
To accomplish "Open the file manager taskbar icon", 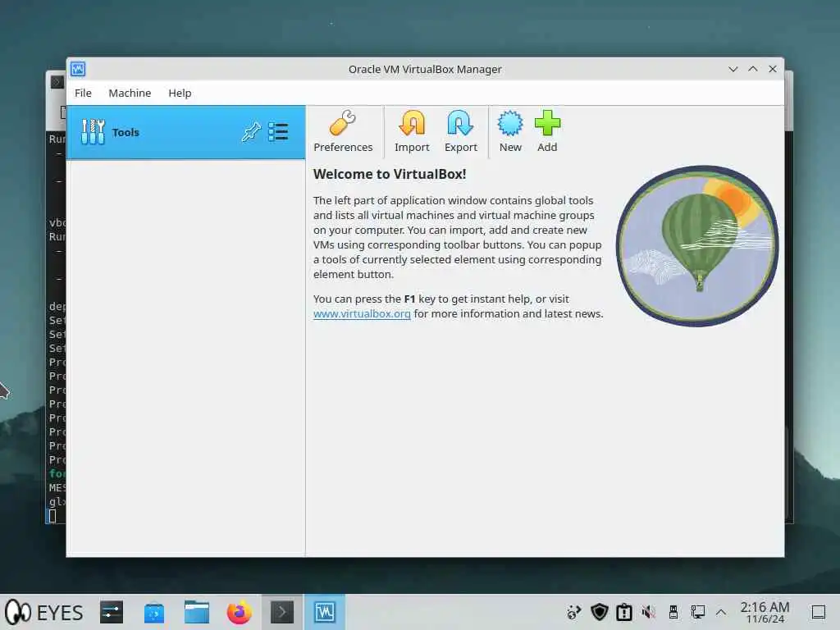I will [x=197, y=612].
